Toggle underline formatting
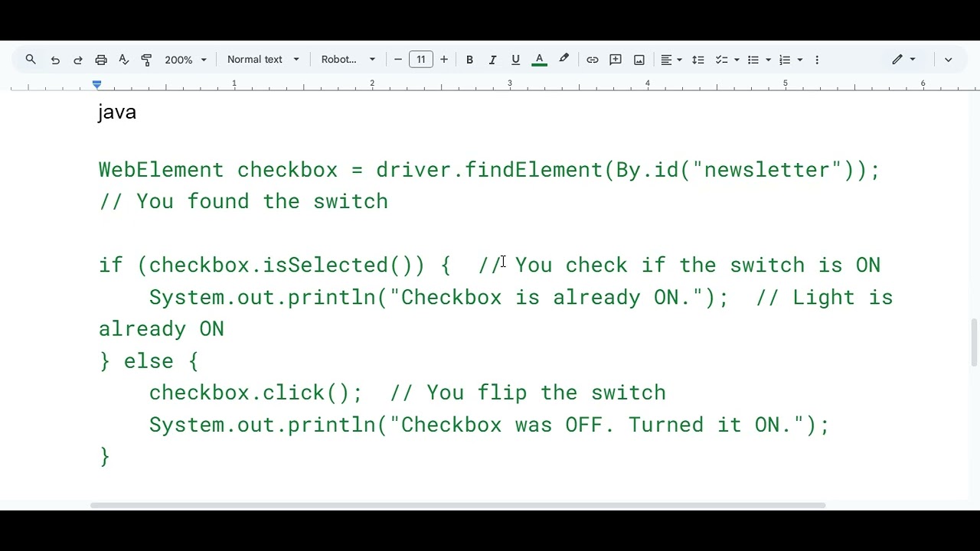The image size is (980, 551). pos(515,60)
